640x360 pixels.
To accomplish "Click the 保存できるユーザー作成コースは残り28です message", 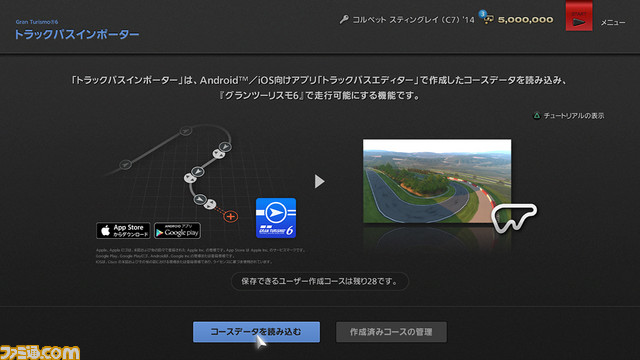I will coord(320,281).
